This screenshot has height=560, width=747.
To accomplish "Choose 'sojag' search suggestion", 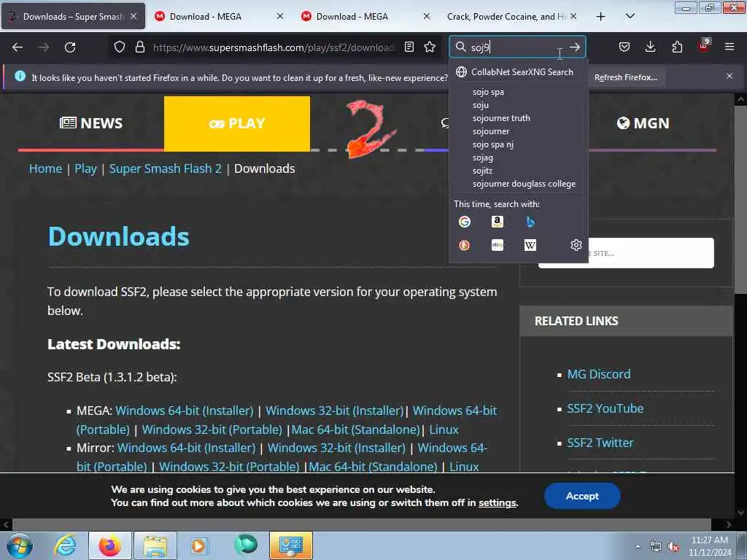I will (519, 157).
